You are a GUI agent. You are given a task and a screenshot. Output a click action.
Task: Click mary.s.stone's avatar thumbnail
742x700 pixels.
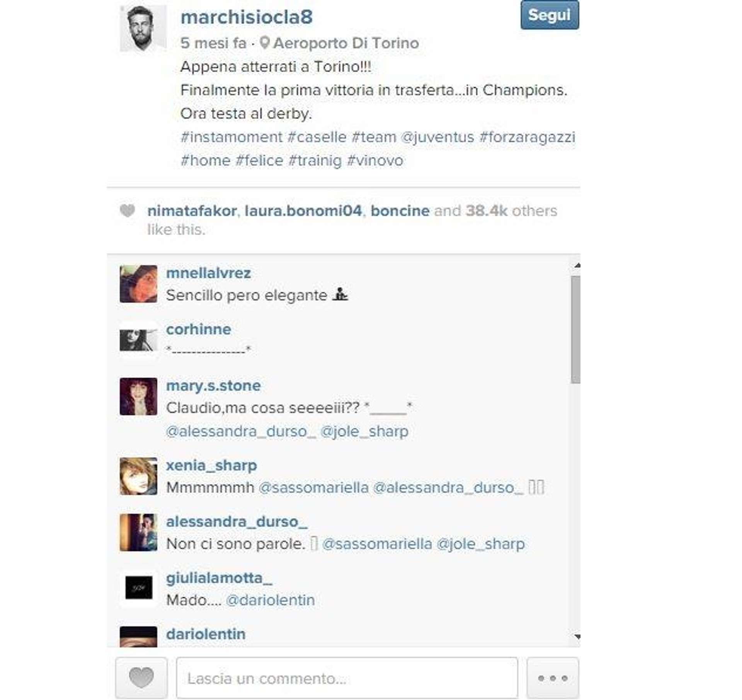(138, 396)
